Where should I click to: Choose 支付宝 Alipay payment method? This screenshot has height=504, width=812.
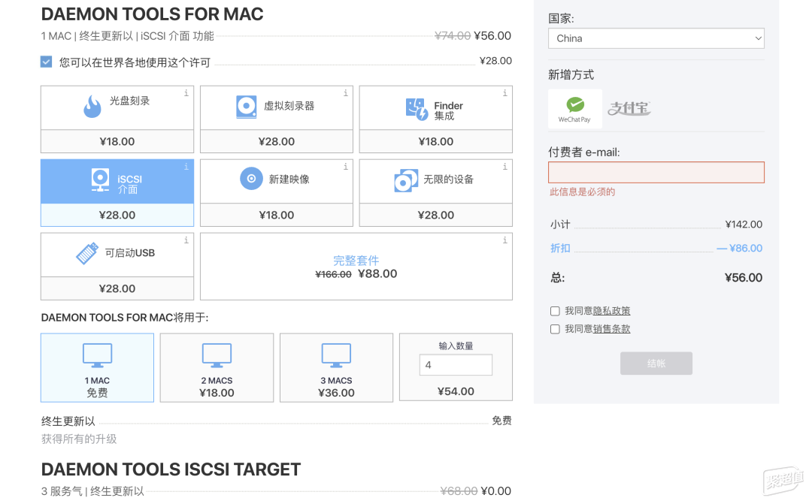[629, 108]
